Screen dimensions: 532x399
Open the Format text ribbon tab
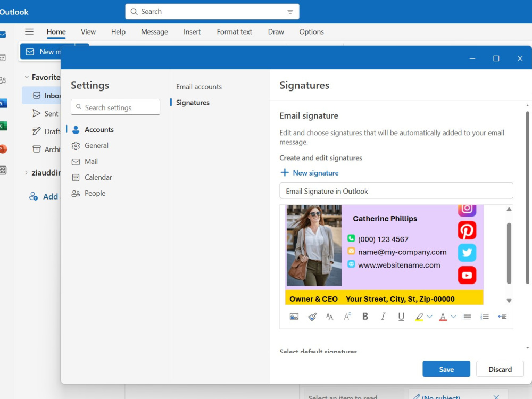pos(235,32)
